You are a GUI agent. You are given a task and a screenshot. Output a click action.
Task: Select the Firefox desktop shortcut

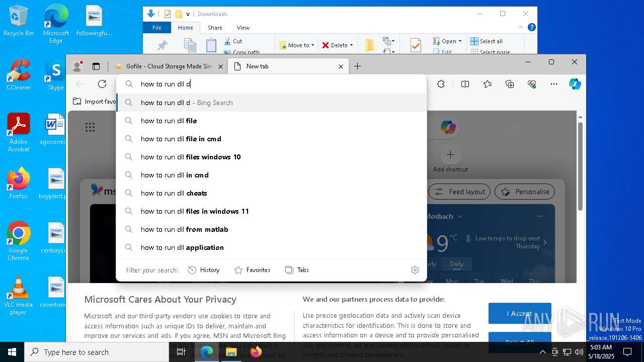pos(19,184)
